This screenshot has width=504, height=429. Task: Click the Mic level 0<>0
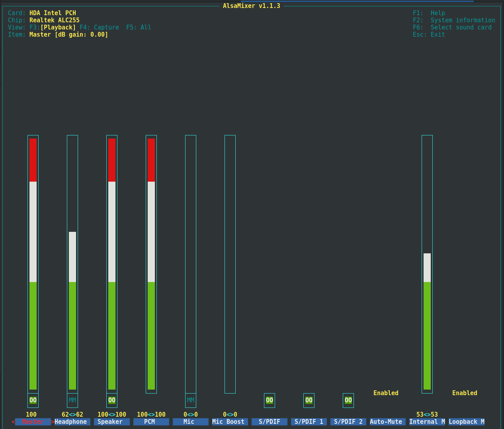pos(191,415)
